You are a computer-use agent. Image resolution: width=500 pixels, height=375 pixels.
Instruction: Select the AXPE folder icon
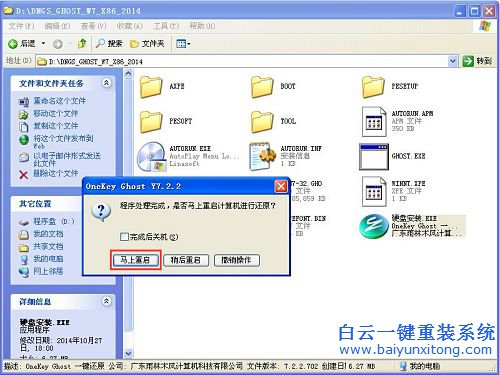[x=151, y=87]
